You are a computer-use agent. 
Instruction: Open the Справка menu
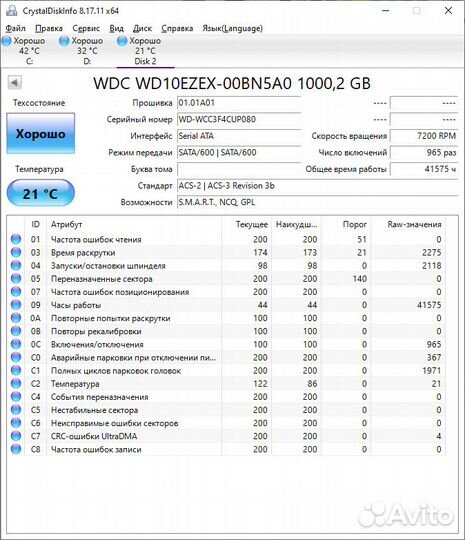point(177,28)
